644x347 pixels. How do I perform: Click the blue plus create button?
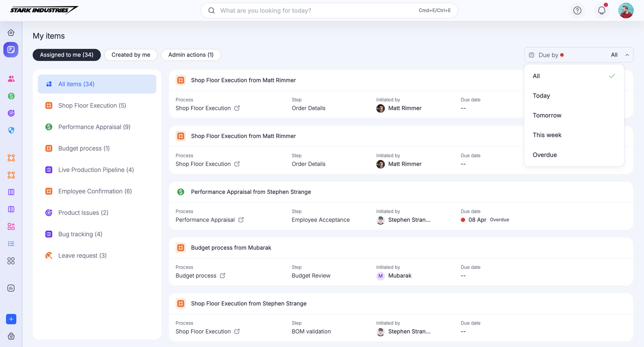[11, 319]
